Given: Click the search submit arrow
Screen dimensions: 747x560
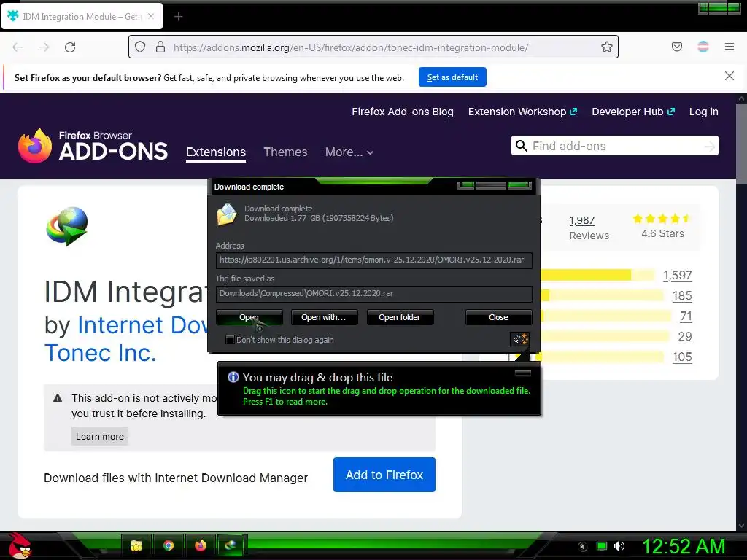Looking at the screenshot, I should (709, 146).
